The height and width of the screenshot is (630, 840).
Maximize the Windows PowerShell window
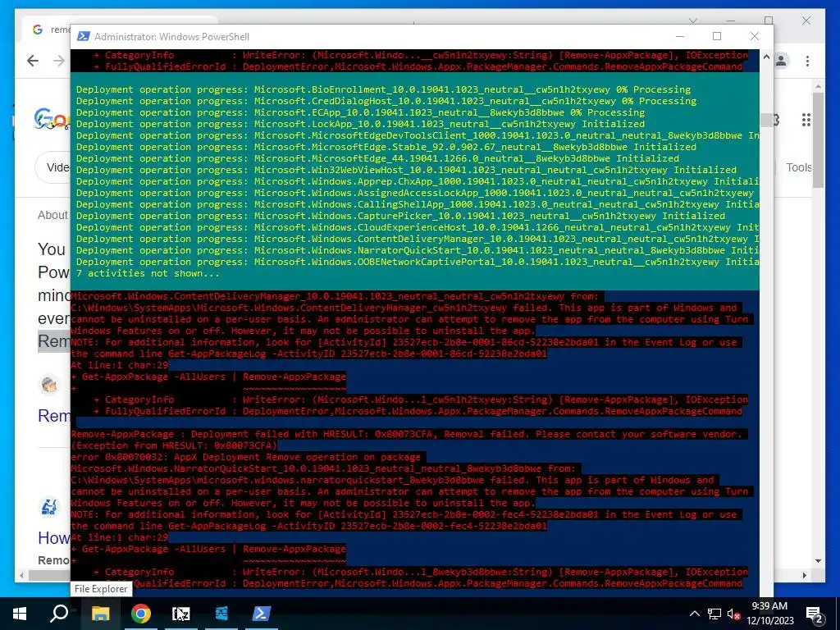tap(717, 36)
